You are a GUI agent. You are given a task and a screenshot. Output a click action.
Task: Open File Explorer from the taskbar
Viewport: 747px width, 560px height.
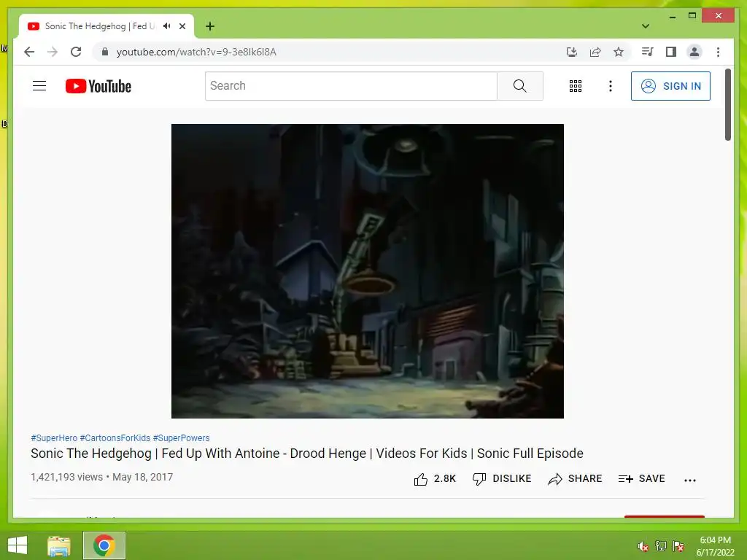pyautogui.click(x=59, y=545)
